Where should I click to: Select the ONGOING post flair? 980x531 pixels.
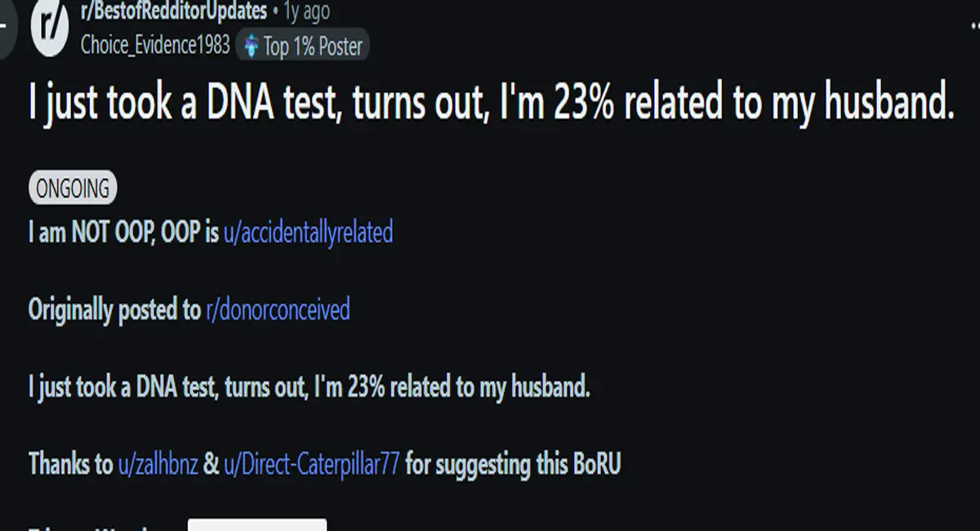tap(73, 189)
